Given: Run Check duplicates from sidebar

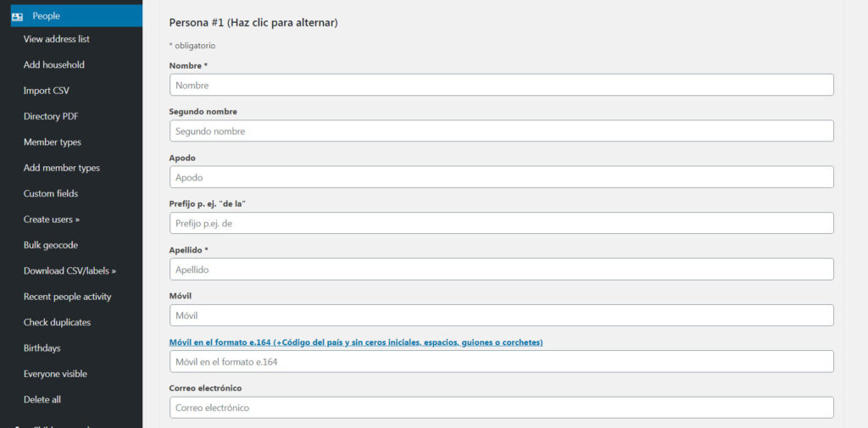Looking at the screenshot, I should (57, 322).
